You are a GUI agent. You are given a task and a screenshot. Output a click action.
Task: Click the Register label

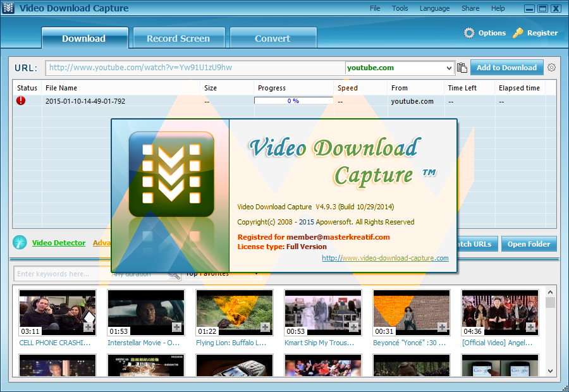point(542,33)
